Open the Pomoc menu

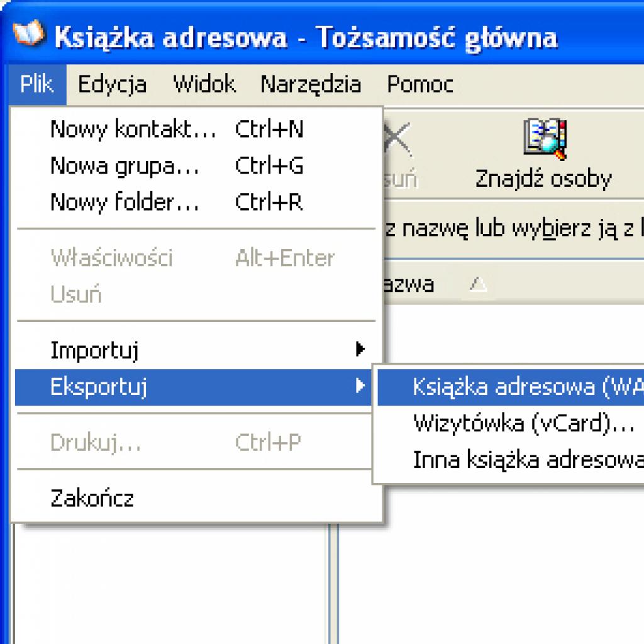(419, 84)
